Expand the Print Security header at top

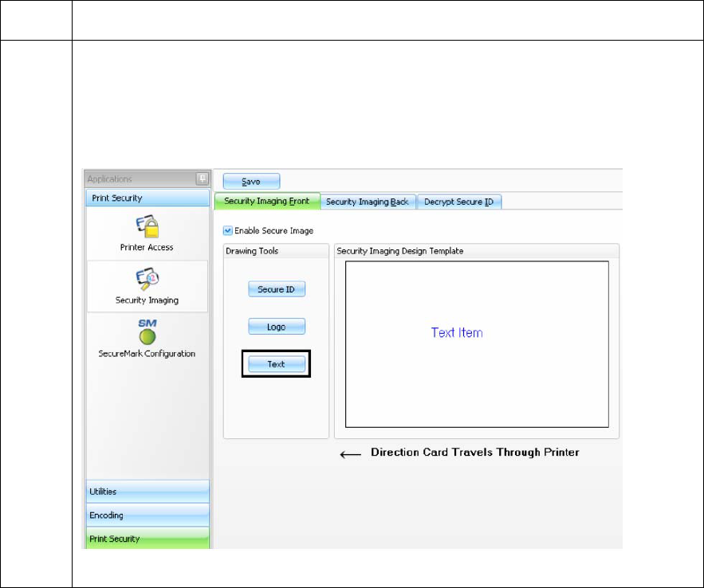(147, 198)
